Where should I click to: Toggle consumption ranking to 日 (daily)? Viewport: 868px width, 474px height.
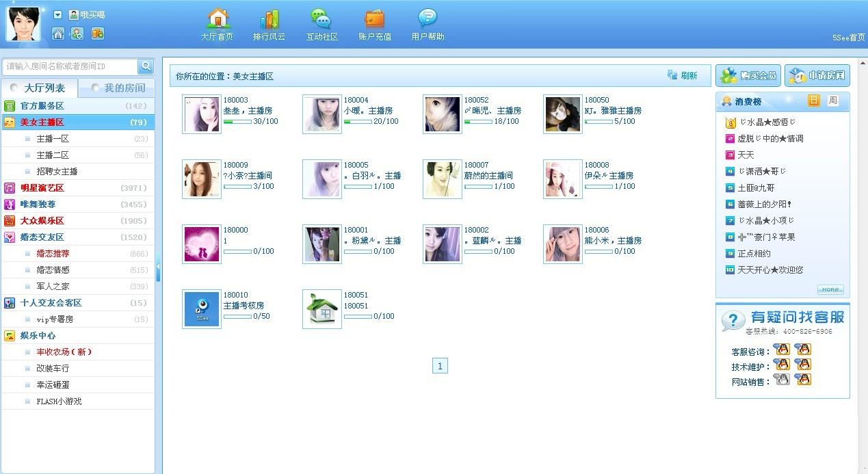[813, 101]
